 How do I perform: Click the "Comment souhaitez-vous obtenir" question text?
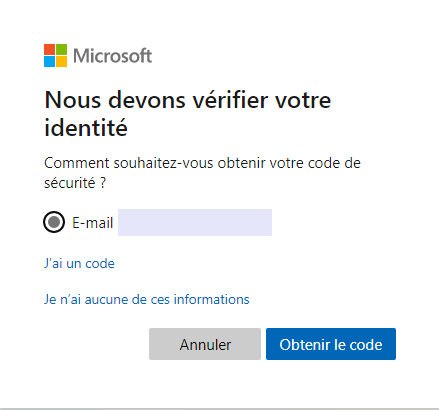[155, 163]
